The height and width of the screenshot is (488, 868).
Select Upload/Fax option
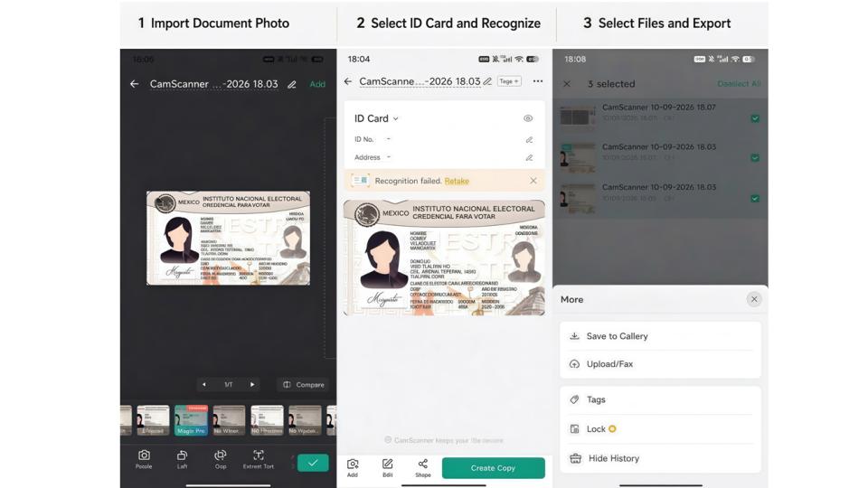point(660,364)
